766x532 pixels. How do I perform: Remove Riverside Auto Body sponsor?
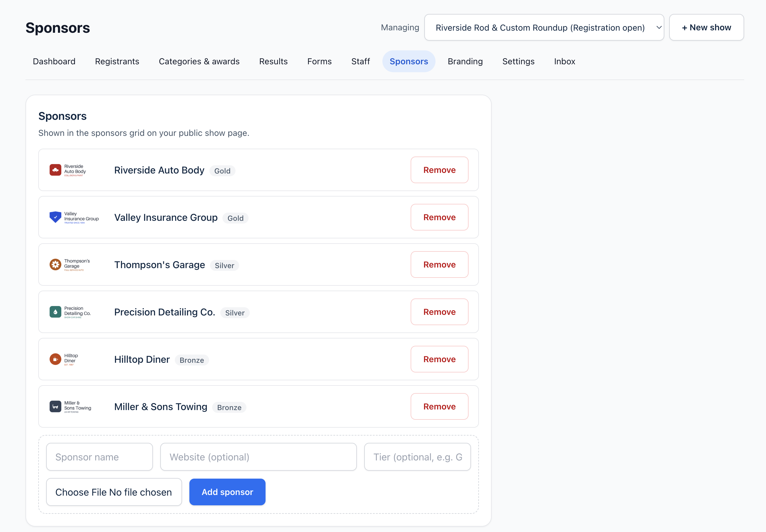tap(439, 170)
